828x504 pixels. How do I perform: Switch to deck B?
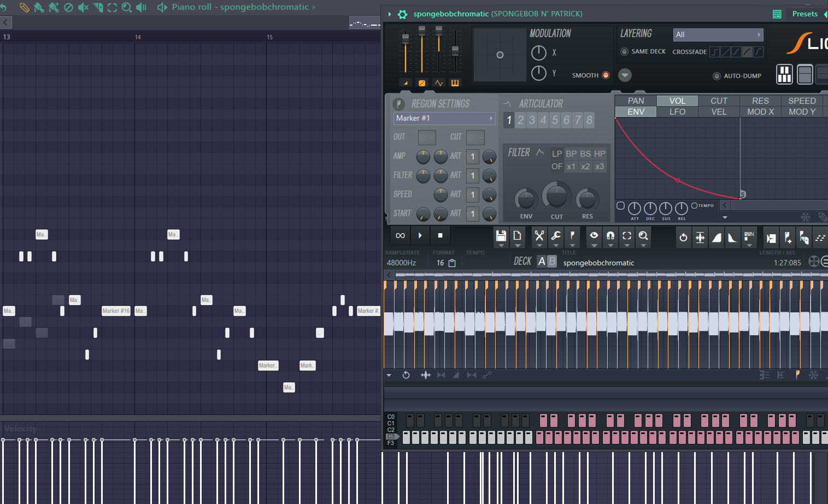[x=552, y=261]
